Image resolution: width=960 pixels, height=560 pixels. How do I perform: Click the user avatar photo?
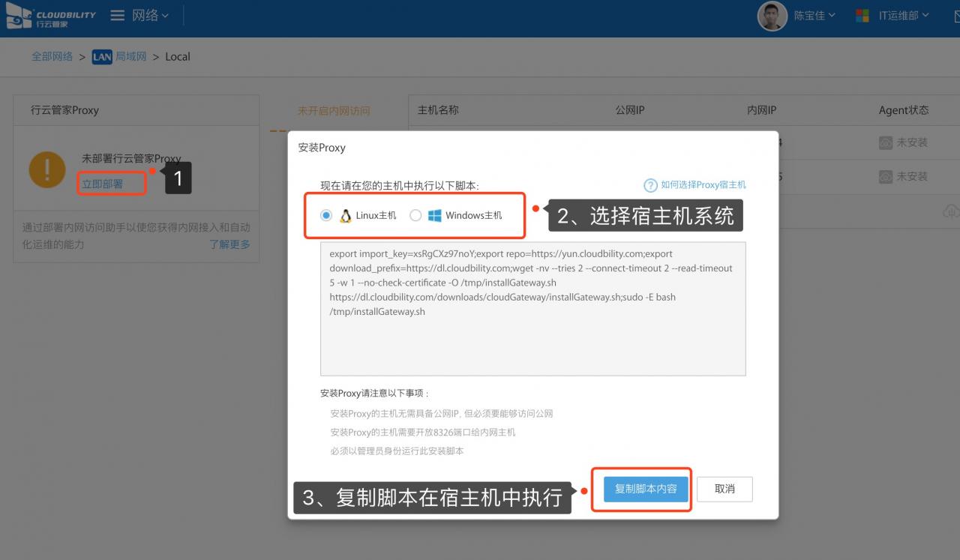pyautogui.click(x=772, y=16)
